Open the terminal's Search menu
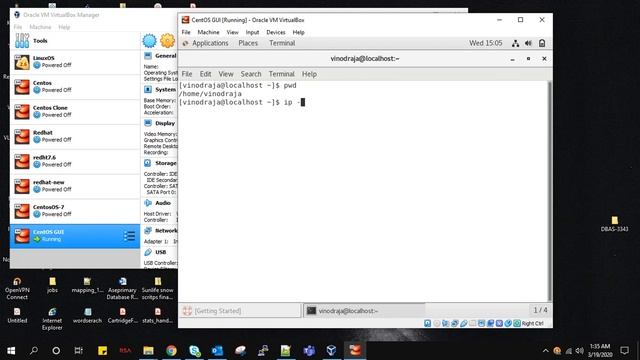Screen dimensions: 640x360 point(251,74)
